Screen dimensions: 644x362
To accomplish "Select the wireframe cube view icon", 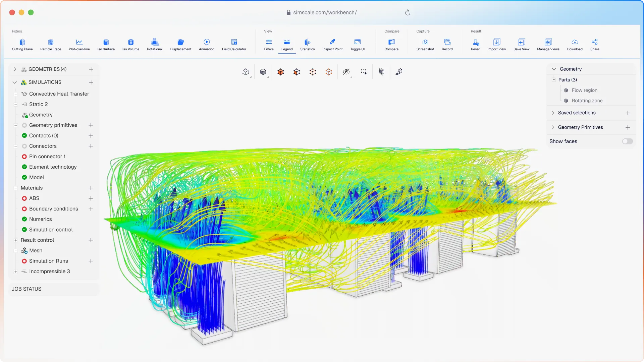I will pos(246,72).
